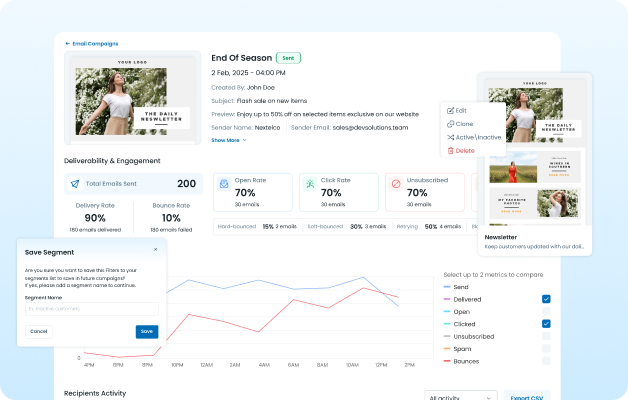628x400 pixels.
Task: Close the Save Segment dialog
Action: (x=155, y=250)
